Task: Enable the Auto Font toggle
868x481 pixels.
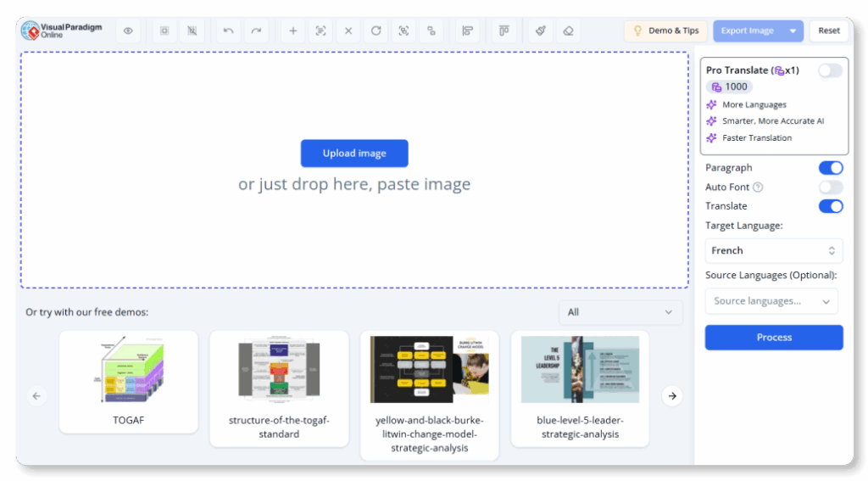Action: pyautogui.click(x=830, y=187)
